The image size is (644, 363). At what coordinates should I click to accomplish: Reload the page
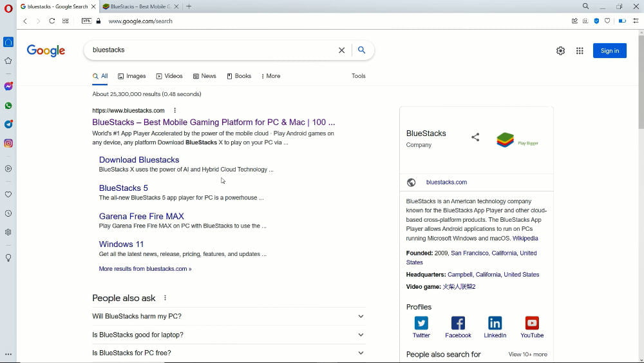click(52, 21)
